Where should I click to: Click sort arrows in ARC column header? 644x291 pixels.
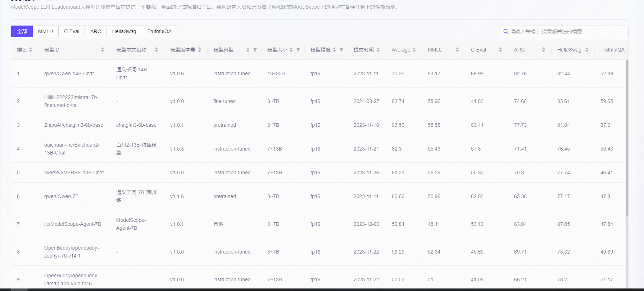(544, 50)
